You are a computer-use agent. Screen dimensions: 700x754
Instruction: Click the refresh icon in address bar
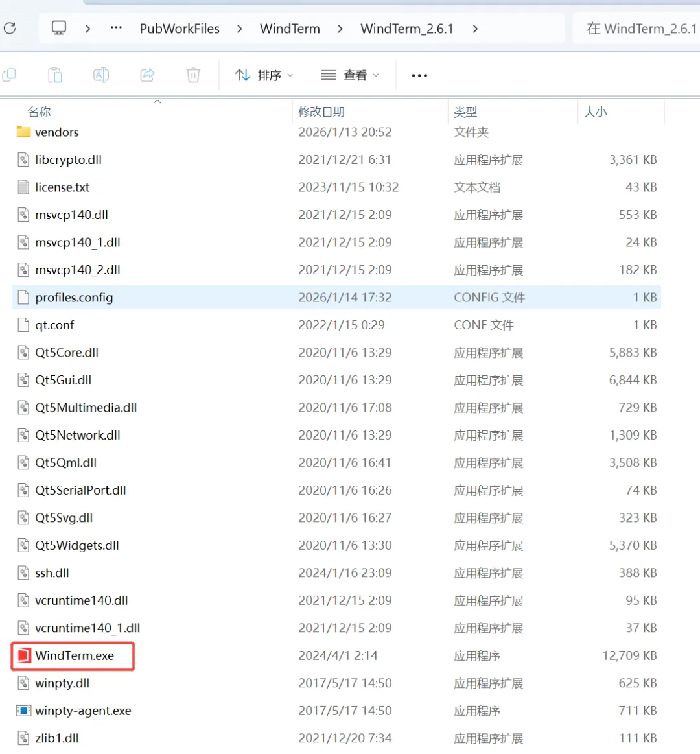pyautogui.click(x=10, y=29)
